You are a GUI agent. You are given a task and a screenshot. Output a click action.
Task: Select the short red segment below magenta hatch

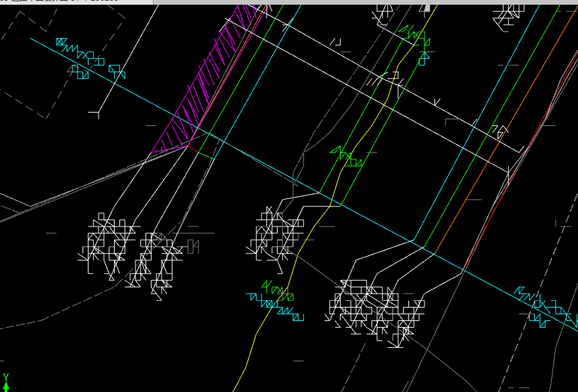point(193,149)
